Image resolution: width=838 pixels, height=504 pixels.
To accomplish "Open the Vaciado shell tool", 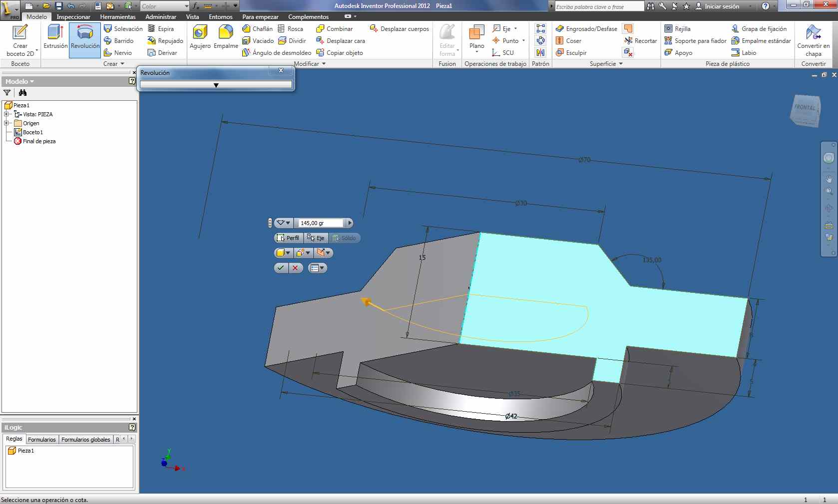I will 258,40.
